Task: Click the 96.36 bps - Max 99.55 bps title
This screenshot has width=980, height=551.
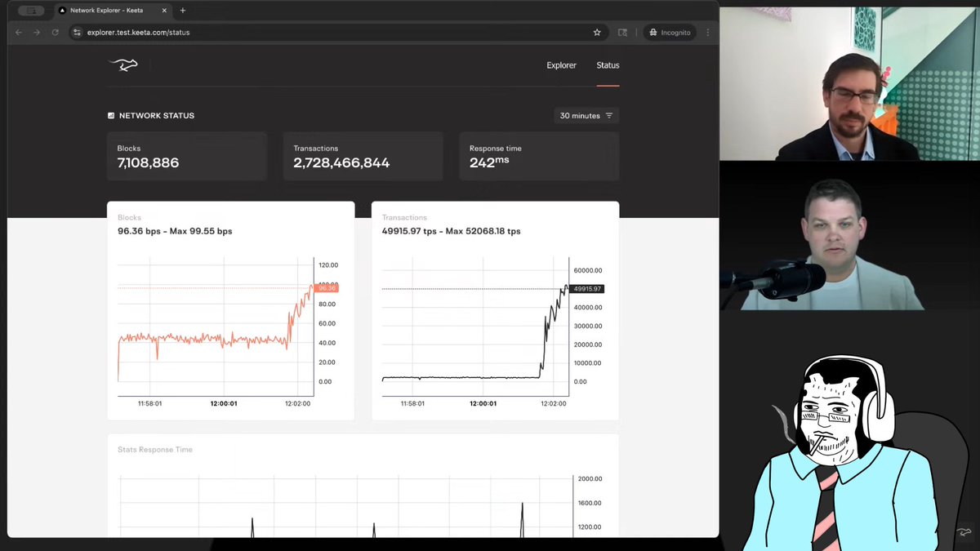Action: (x=175, y=231)
